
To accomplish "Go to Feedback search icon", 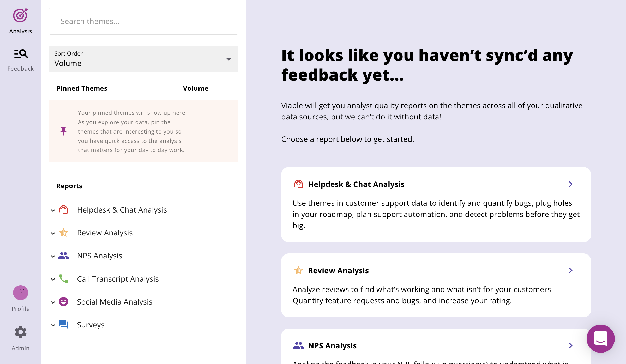I will [x=21, y=54].
